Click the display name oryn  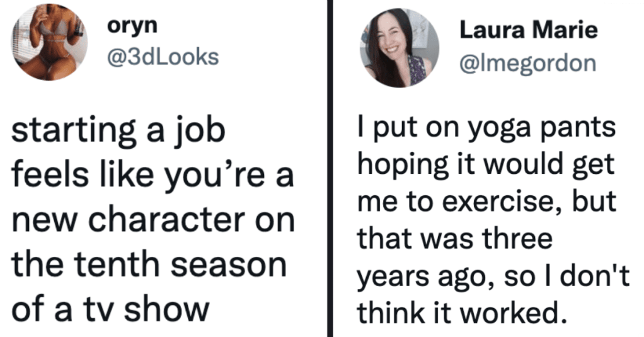tap(132, 26)
